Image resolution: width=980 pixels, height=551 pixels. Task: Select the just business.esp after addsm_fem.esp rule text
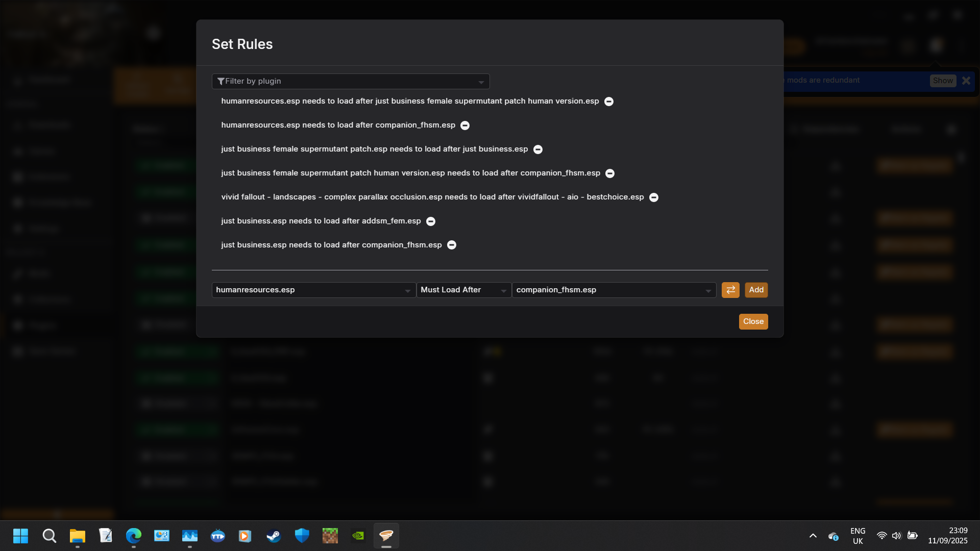coord(321,221)
